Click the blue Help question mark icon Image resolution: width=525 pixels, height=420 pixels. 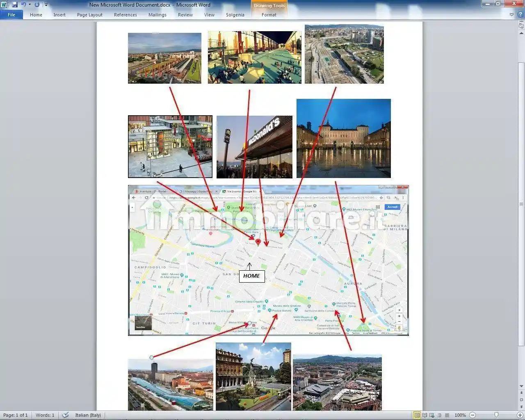pos(520,14)
